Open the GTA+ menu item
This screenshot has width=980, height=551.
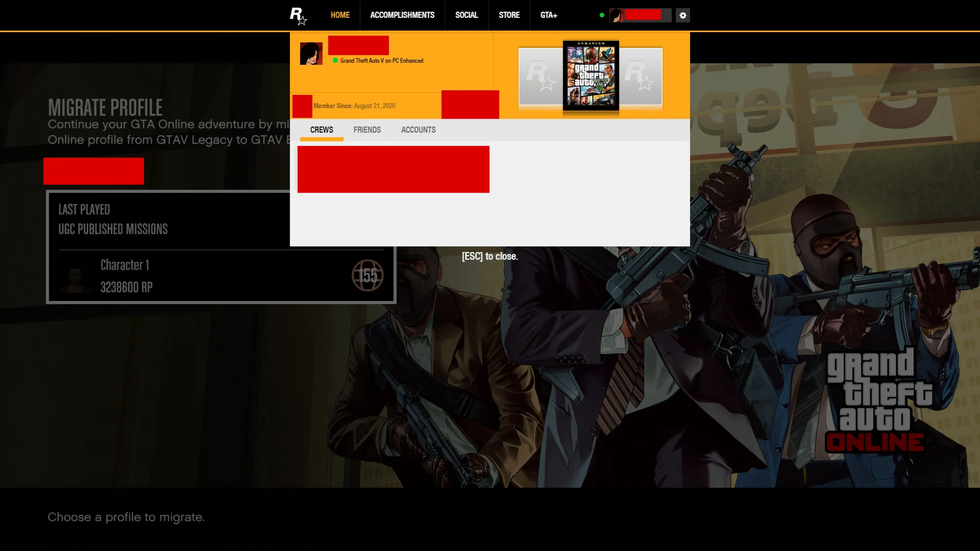click(x=549, y=15)
